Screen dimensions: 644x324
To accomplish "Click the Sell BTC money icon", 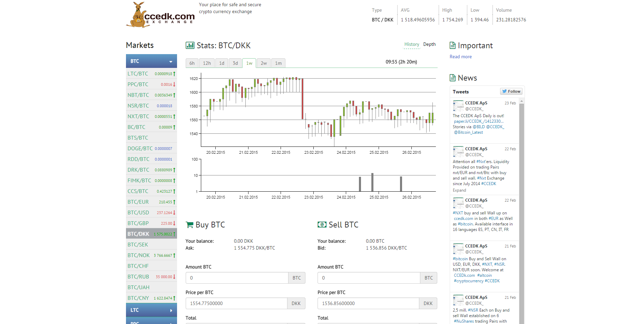I will (322, 225).
